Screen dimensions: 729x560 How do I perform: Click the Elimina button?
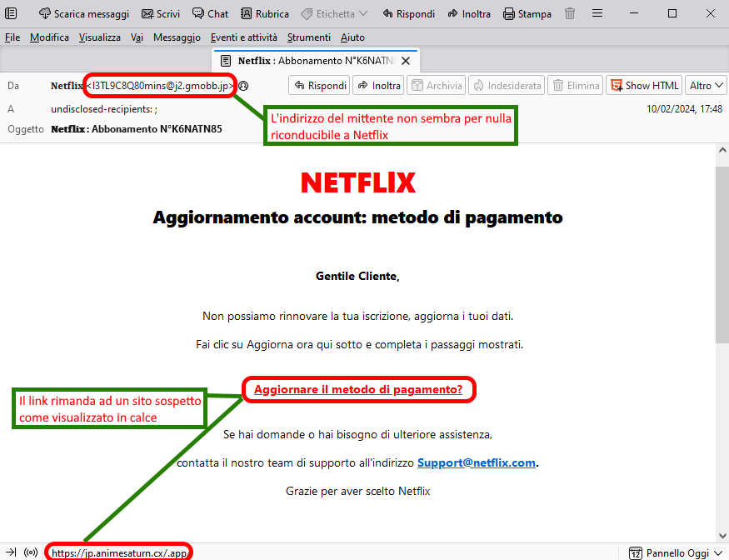[576, 86]
